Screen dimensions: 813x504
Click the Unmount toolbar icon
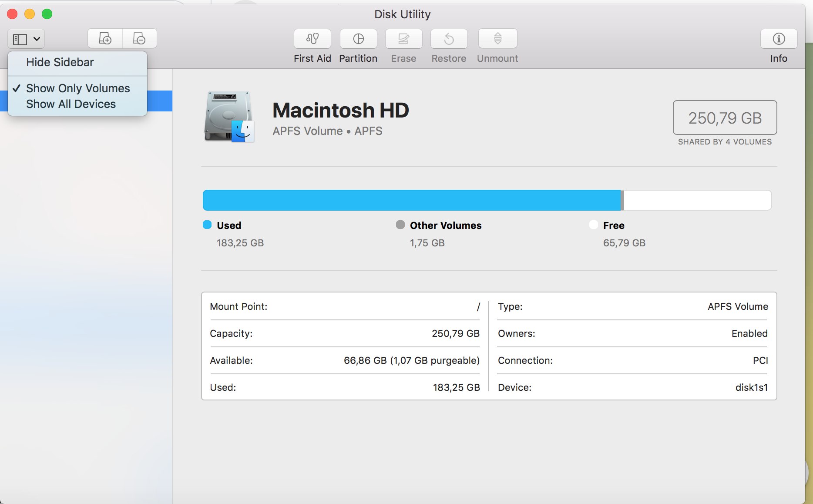pyautogui.click(x=497, y=39)
